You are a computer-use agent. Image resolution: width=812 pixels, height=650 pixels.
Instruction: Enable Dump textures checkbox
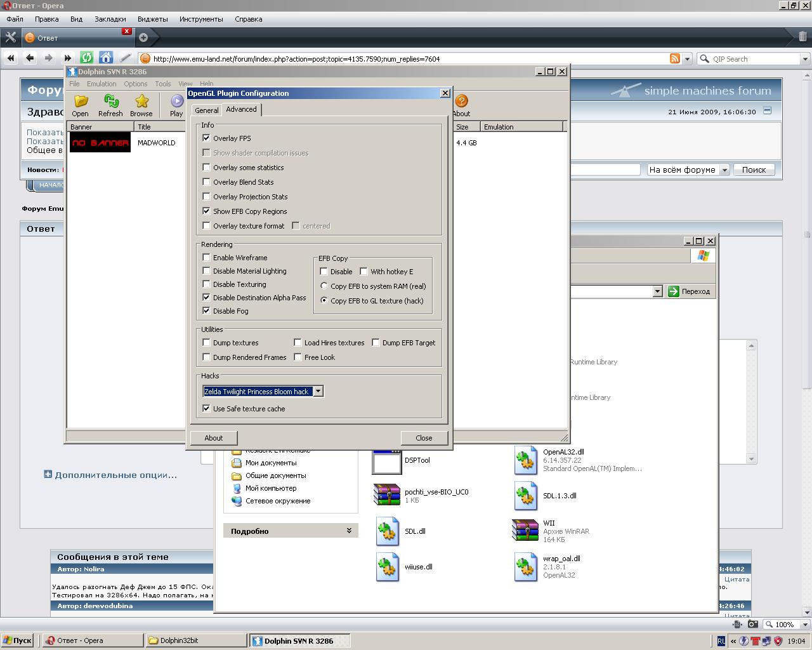pos(206,343)
